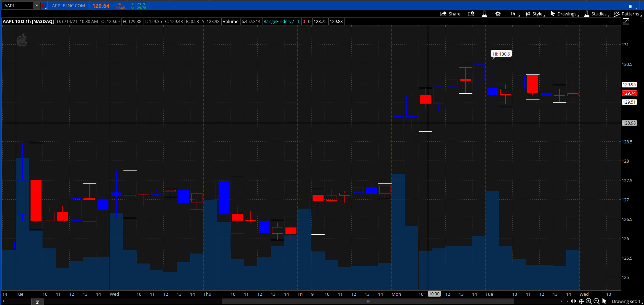Click scroll-left triangle near zoom tools
644x305 pixels.
[x=562, y=301]
